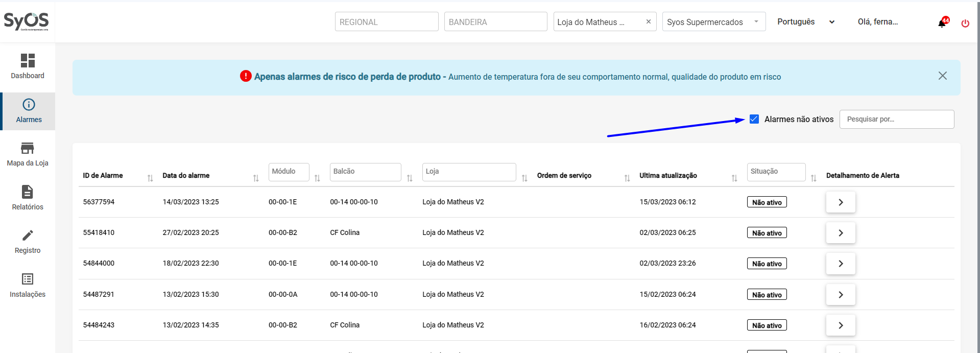Sort by Data do alarme column
980x353 pixels.
[x=256, y=178]
